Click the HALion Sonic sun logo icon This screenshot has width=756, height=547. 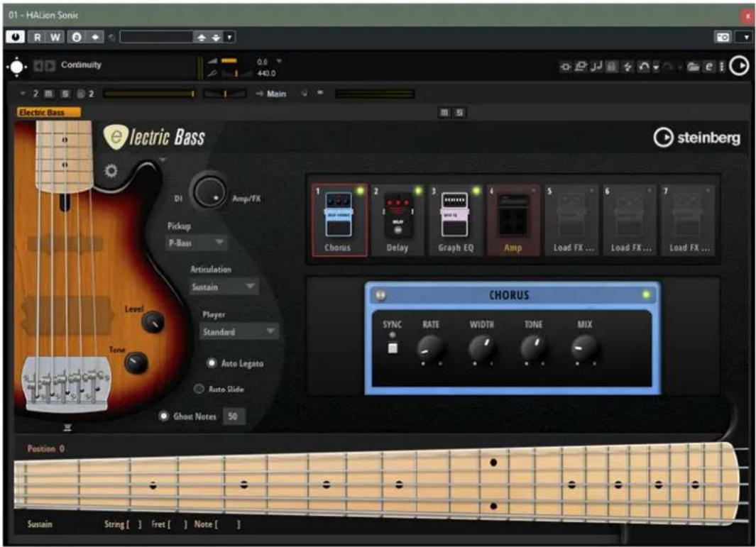16,67
